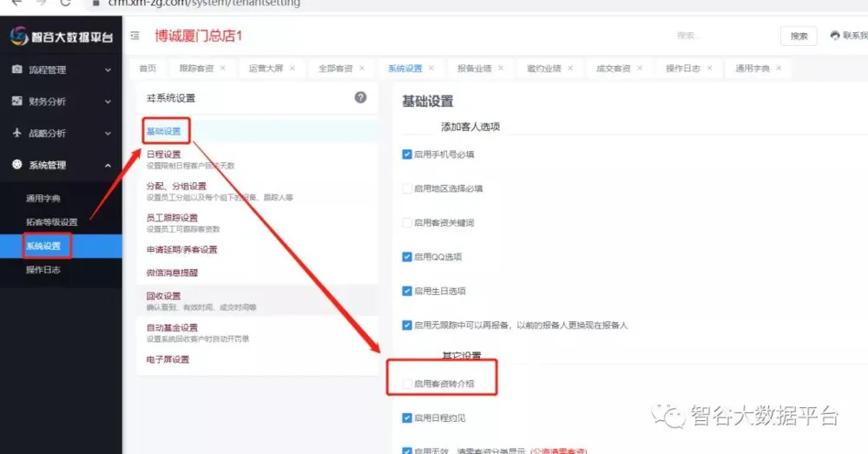Collapse the 系统管理 sidebar section
The image size is (868, 454).
coord(61,165)
